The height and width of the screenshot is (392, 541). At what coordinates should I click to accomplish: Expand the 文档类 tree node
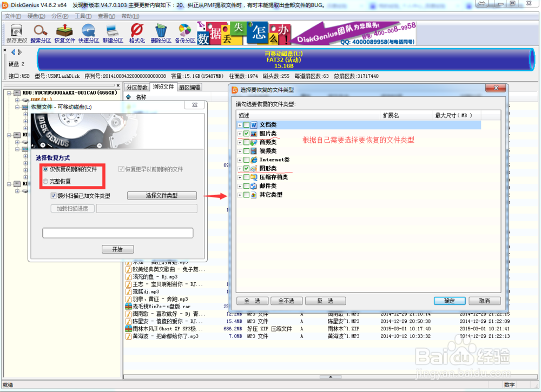point(240,125)
